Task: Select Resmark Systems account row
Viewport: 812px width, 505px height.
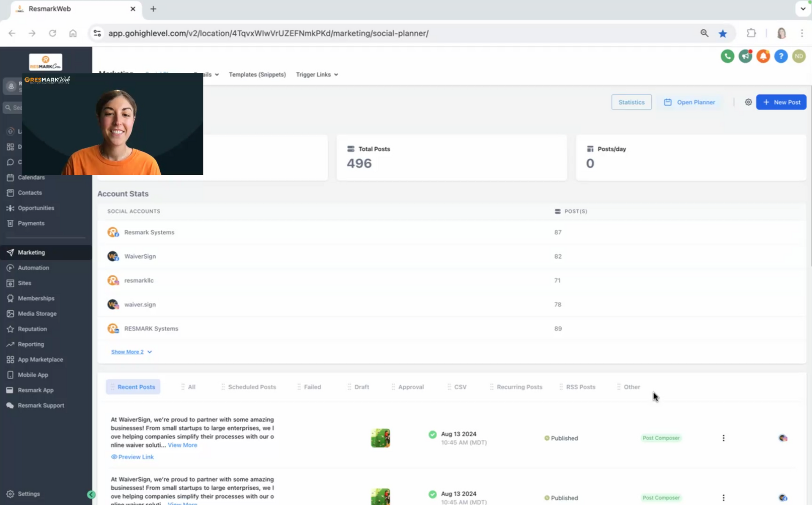Action: pos(452,232)
